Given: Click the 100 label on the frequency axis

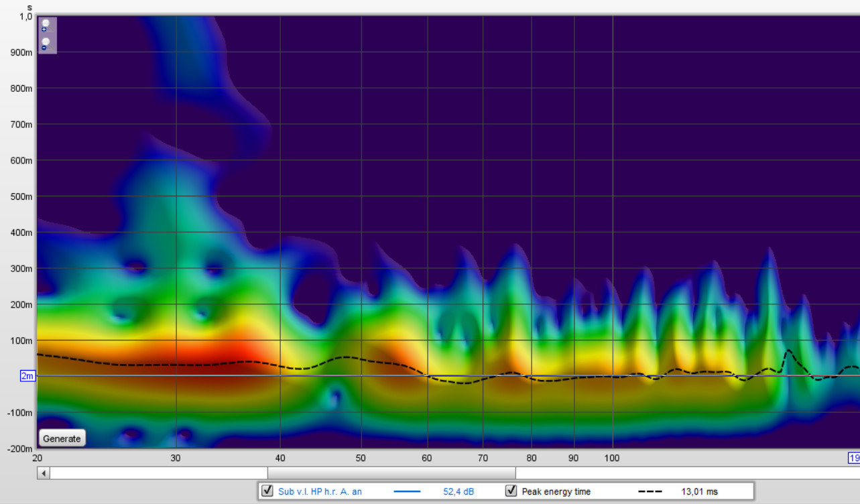Looking at the screenshot, I should 611,458.
